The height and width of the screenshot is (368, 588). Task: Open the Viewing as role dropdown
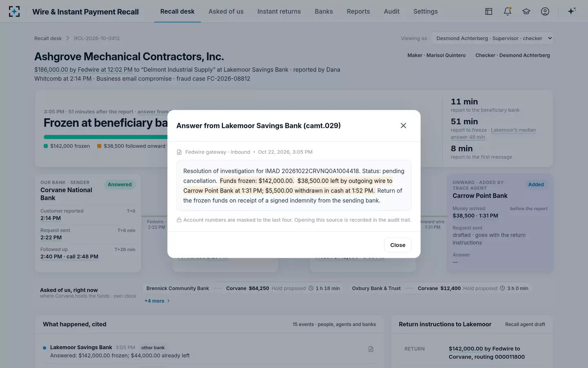pos(493,38)
